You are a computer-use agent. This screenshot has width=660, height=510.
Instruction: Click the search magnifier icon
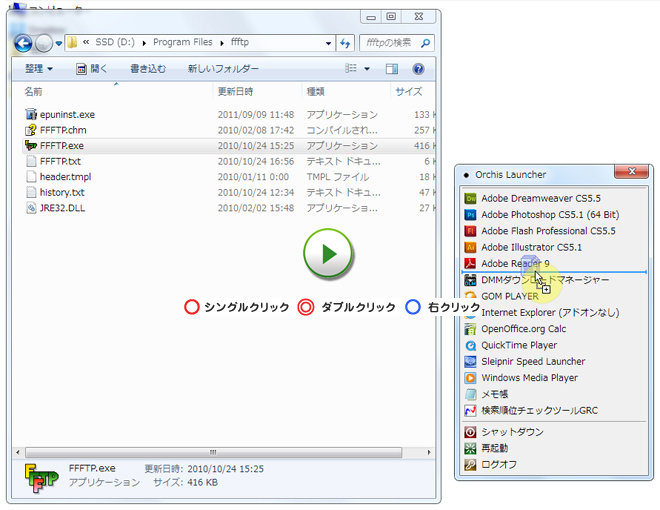coord(426,42)
